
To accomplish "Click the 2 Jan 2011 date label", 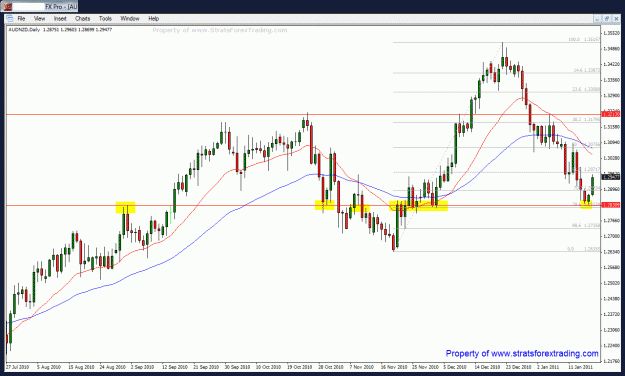I will [x=548, y=367].
